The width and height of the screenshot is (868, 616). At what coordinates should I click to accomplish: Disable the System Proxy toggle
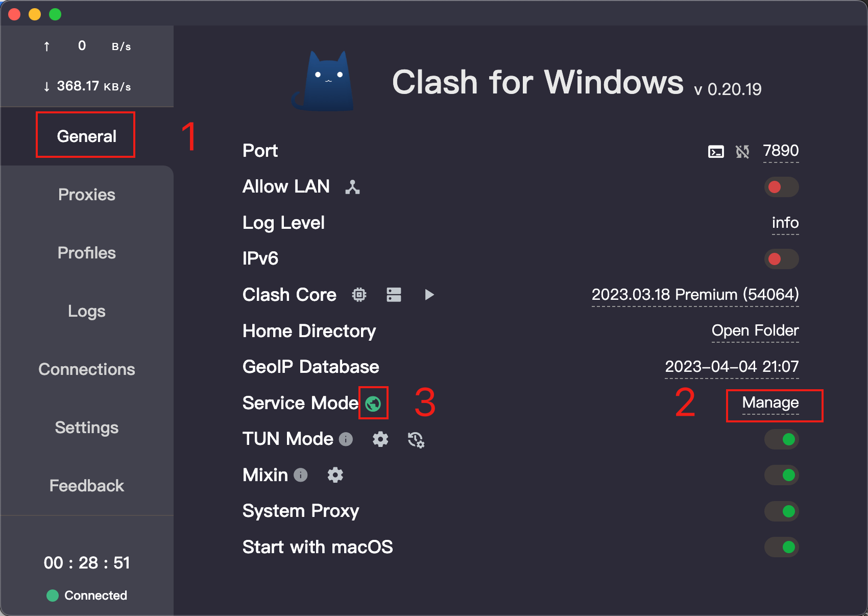point(781,511)
